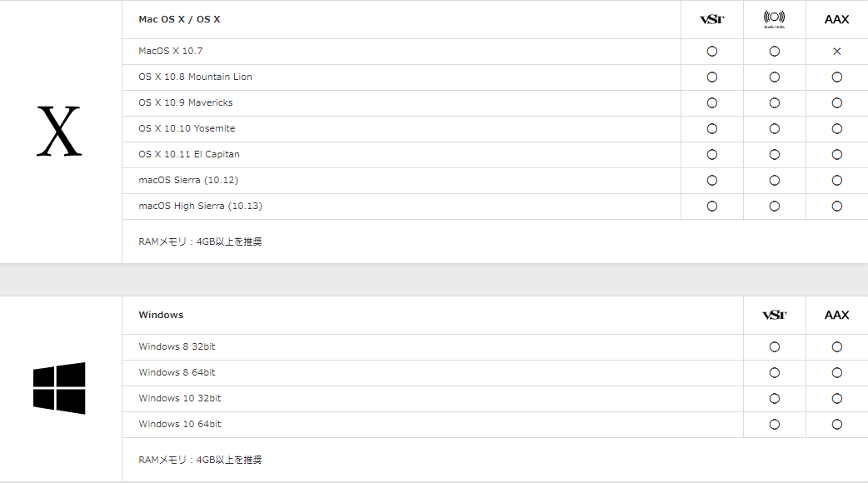
Task: Click the Windows section heading text
Action: [161, 315]
